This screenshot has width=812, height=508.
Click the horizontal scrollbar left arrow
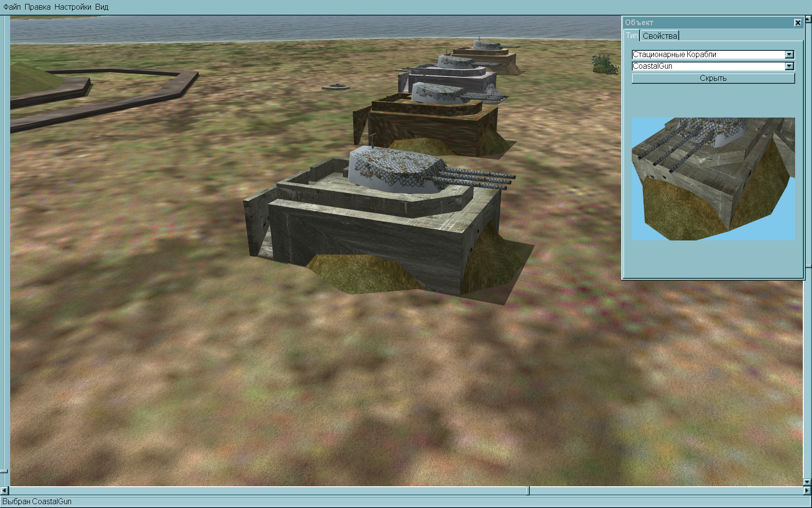(x=4, y=491)
